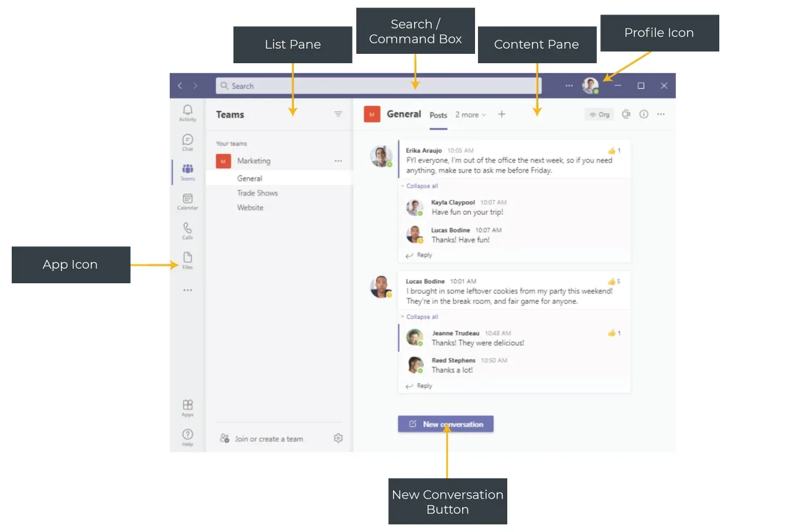The width and height of the screenshot is (789, 532).
Task: Click the New conversation button
Action: pyautogui.click(x=446, y=424)
